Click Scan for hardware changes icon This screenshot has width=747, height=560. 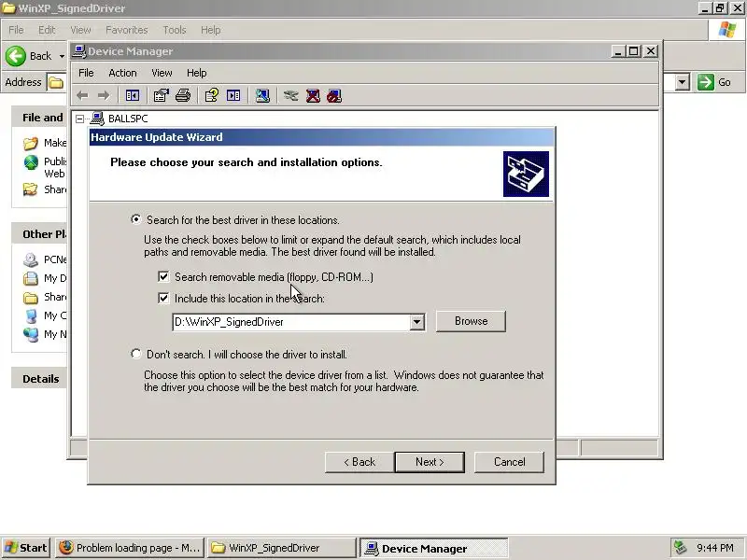tap(262, 96)
